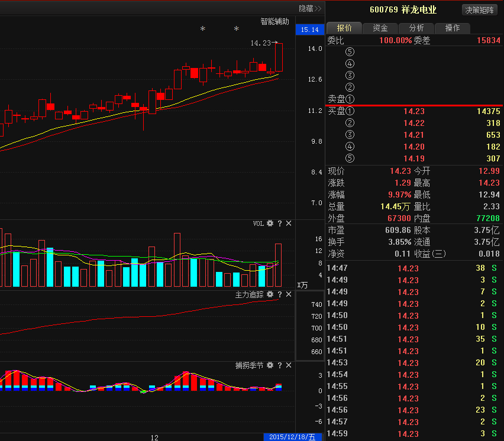
Task: Click the blue 15.14 price axis label
Action: click(309, 30)
